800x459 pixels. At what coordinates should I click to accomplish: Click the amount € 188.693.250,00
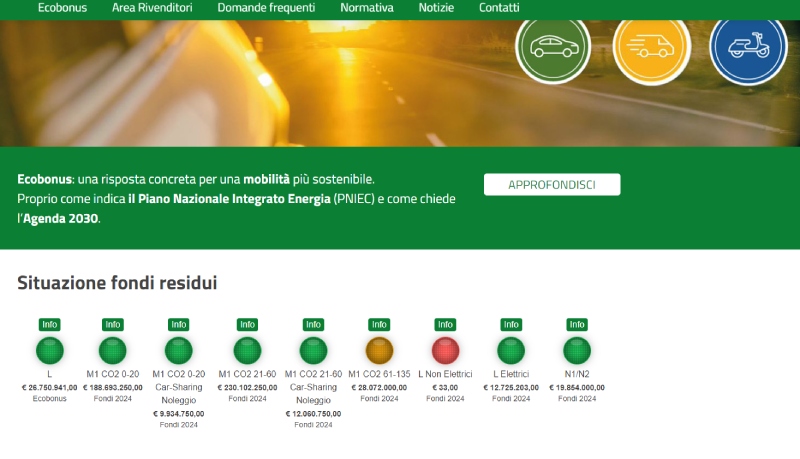(x=113, y=388)
